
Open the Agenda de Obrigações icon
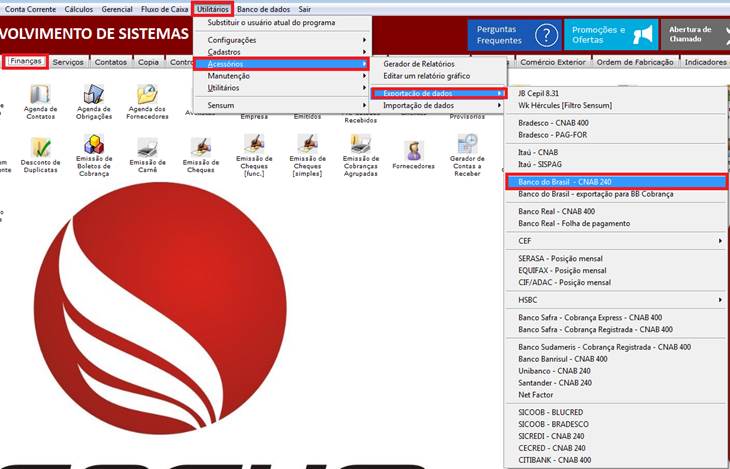(x=94, y=95)
